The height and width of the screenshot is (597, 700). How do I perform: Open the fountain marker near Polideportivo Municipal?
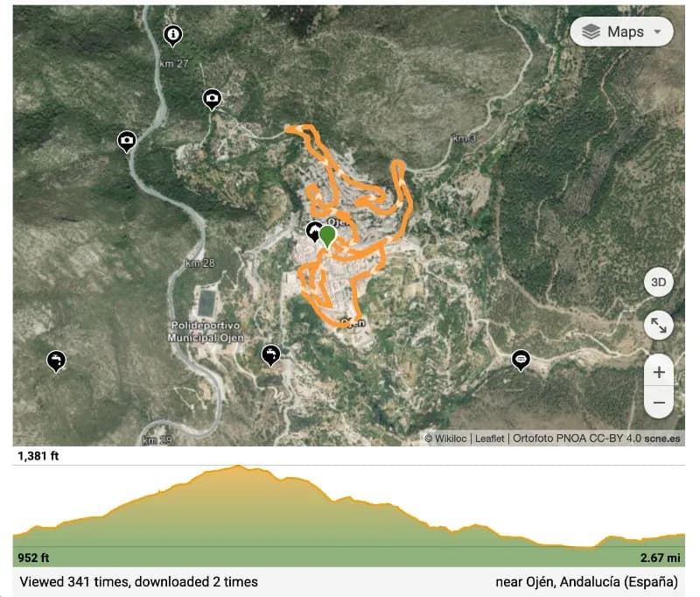point(271,354)
